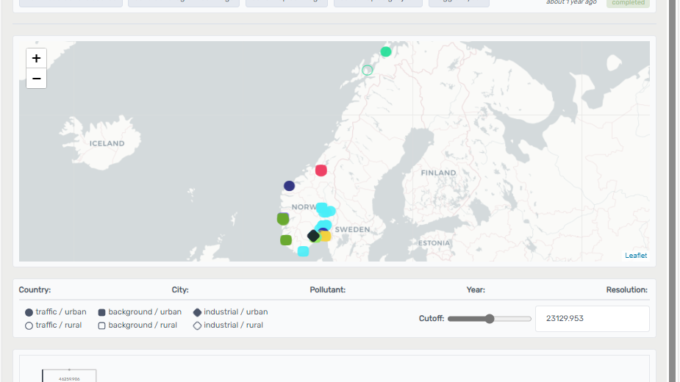Click the Cutoff slider handle

click(x=490, y=319)
